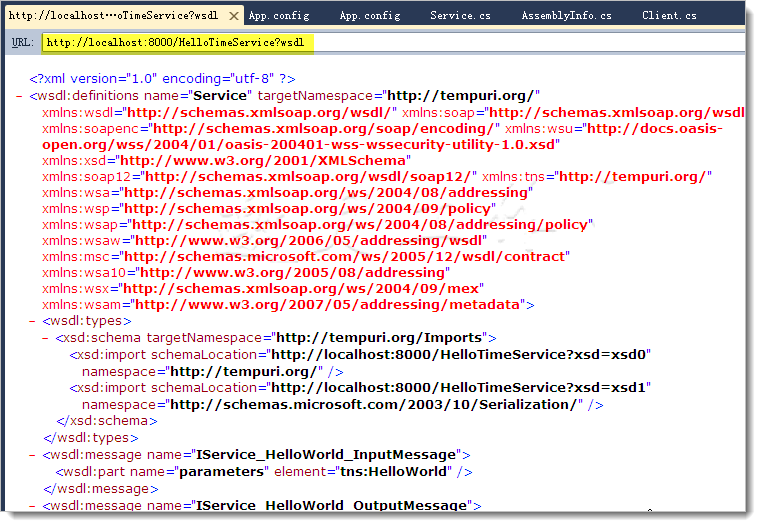Click the schemaLocation ending in xsd=xsd1

coord(459,388)
